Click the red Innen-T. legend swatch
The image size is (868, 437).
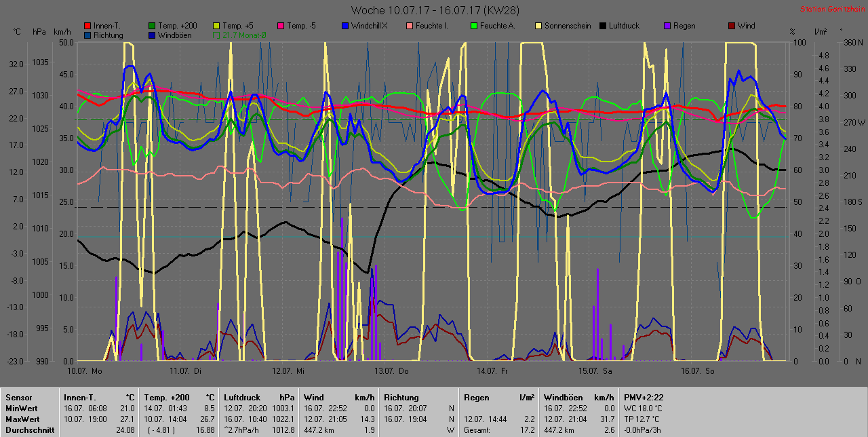click(x=87, y=26)
